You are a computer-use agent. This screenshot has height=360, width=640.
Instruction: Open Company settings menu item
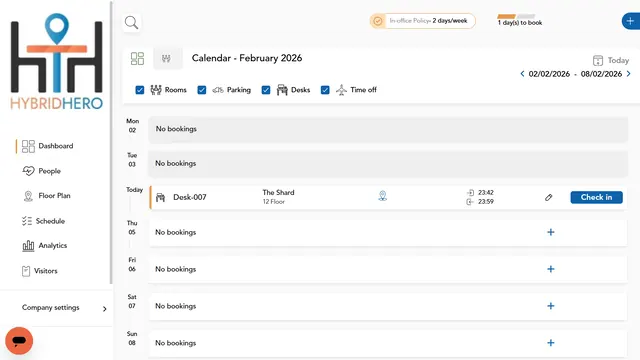pyautogui.click(x=51, y=308)
